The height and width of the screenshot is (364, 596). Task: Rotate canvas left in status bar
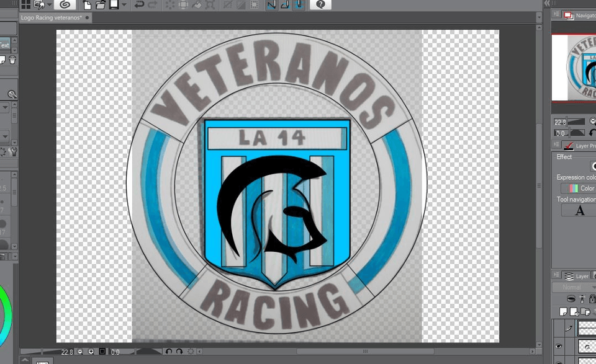pyautogui.click(x=168, y=352)
